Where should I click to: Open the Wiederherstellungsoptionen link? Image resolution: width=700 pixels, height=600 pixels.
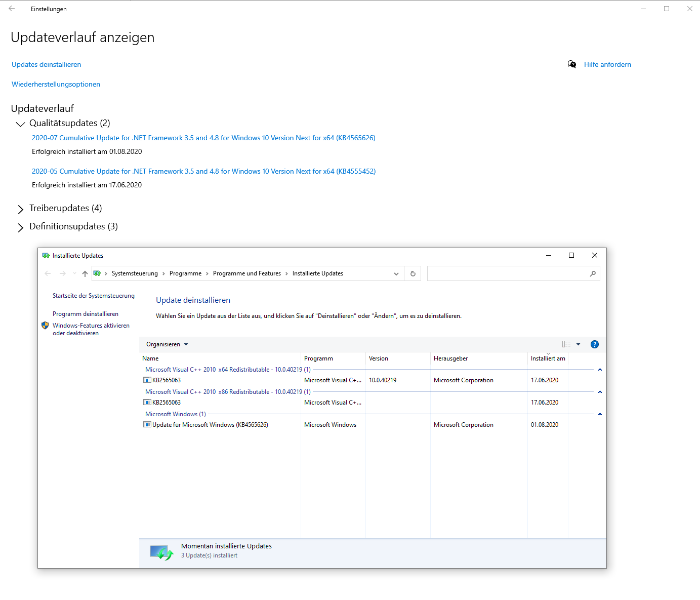click(56, 84)
